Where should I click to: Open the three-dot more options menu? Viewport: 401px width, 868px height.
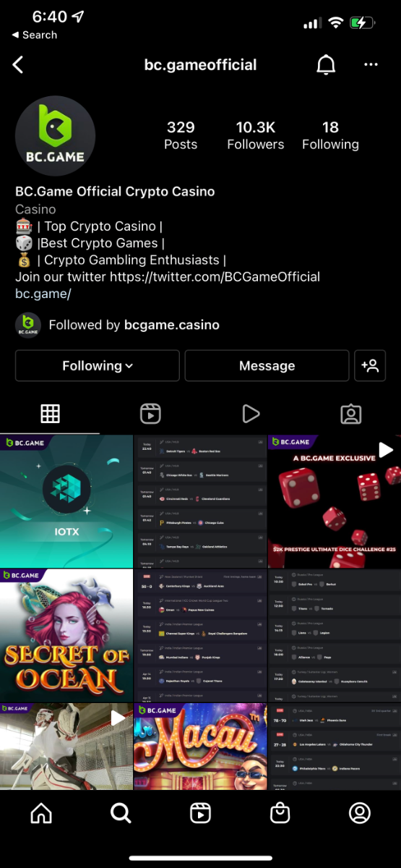pos(371,64)
